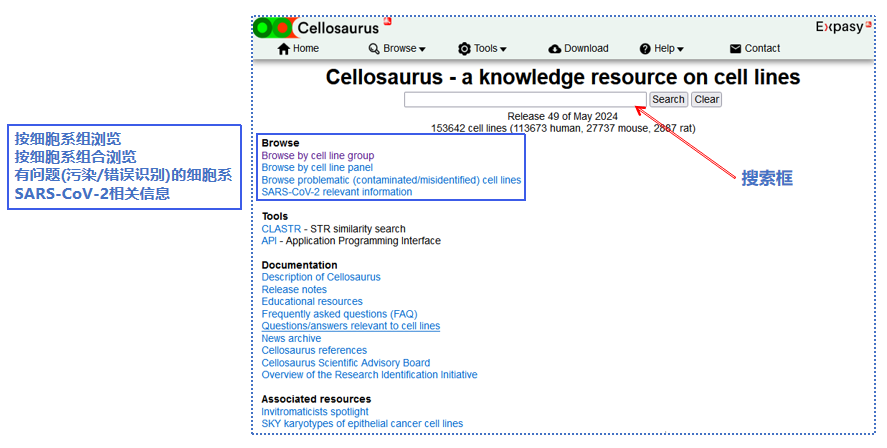Image resolution: width=887 pixels, height=448 pixels.
Task: Click the Help question mark icon
Action: (645, 49)
